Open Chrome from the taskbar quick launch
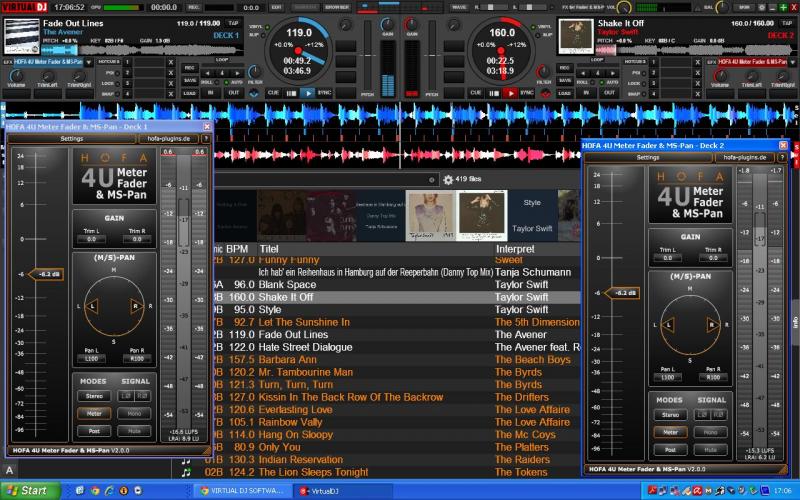 (x=94, y=491)
